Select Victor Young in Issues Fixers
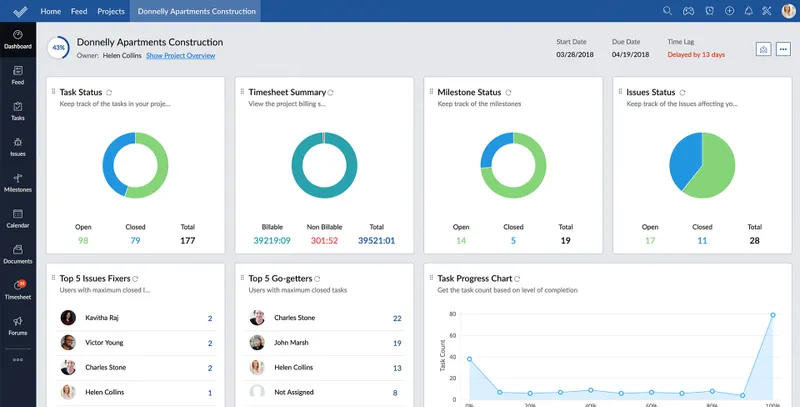Viewport: 800px width, 407px height. [136, 342]
